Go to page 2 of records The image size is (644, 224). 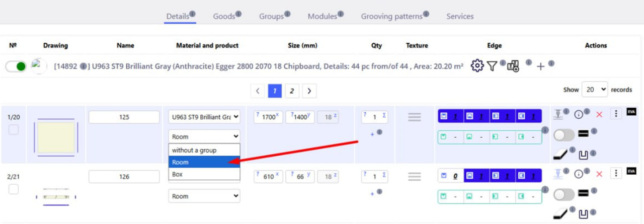coord(291,91)
